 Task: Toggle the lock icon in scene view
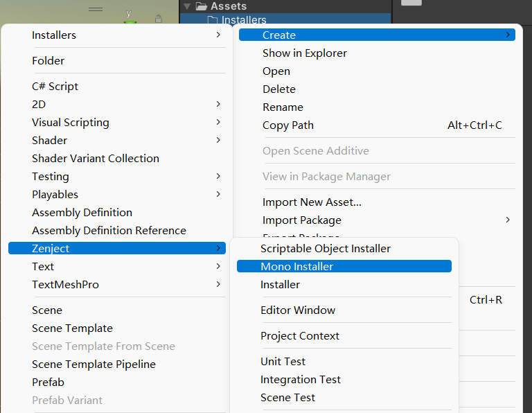(158, 19)
